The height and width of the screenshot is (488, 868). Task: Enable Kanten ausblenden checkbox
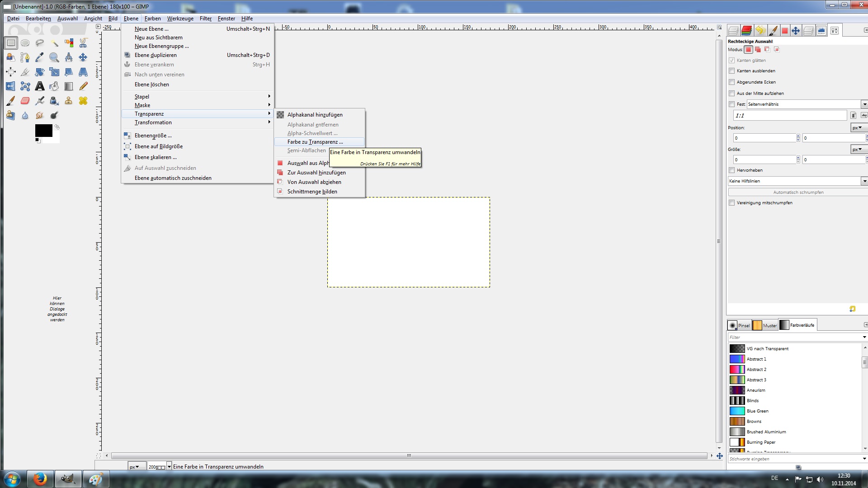pyautogui.click(x=732, y=71)
